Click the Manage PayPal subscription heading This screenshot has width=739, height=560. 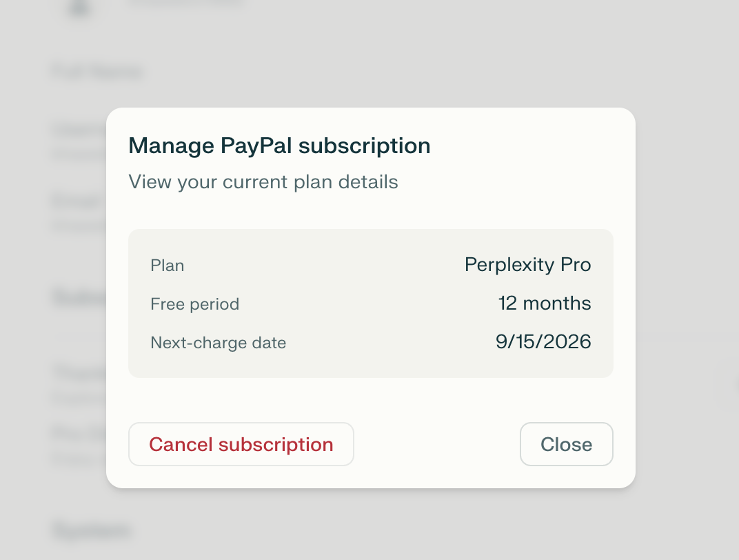click(279, 146)
